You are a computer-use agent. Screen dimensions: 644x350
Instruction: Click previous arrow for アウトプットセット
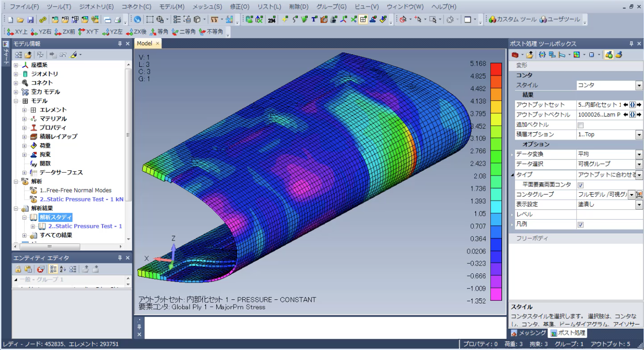point(625,105)
